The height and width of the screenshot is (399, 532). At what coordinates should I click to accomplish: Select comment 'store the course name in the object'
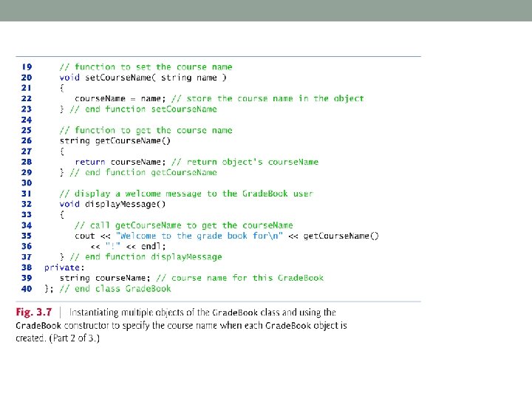tap(267, 99)
